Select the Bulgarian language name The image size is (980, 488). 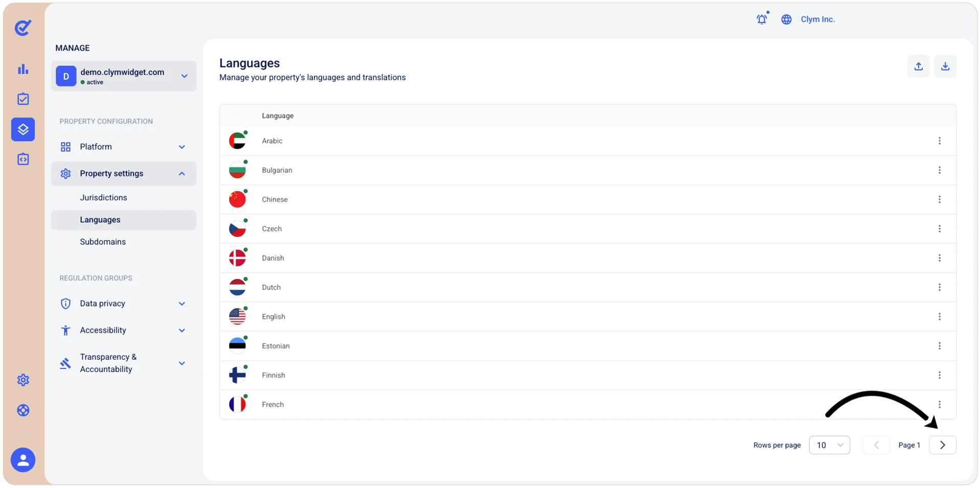point(277,170)
